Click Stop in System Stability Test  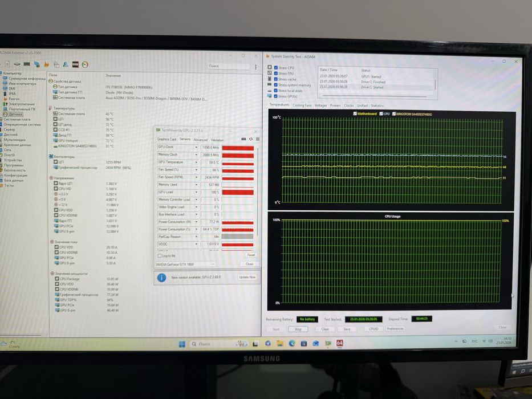click(x=298, y=329)
